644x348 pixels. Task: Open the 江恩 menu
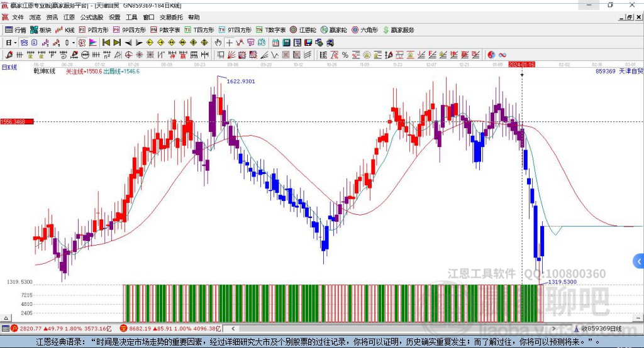click(x=69, y=17)
